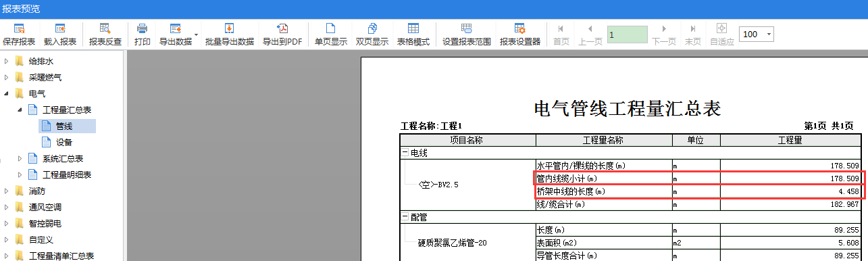Go to 首页 first page
This screenshot has width=868, height=261.
(x=561, y=34)
